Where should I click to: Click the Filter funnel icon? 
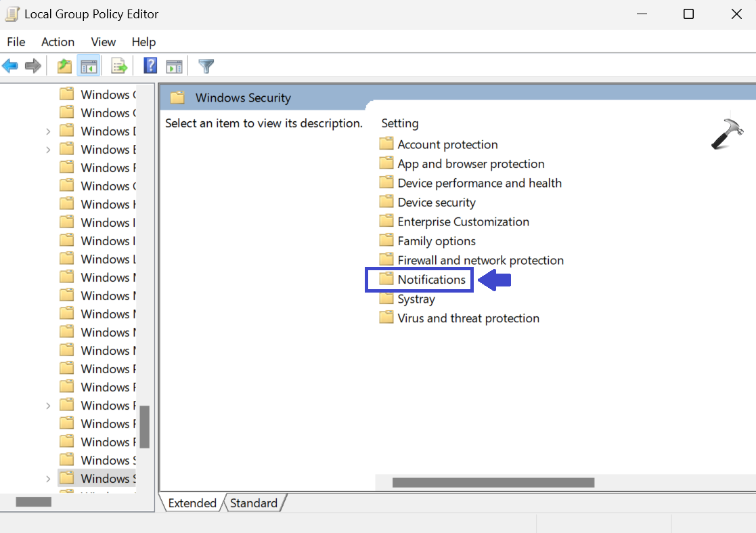pyautogui.click(x=206, y=66)
